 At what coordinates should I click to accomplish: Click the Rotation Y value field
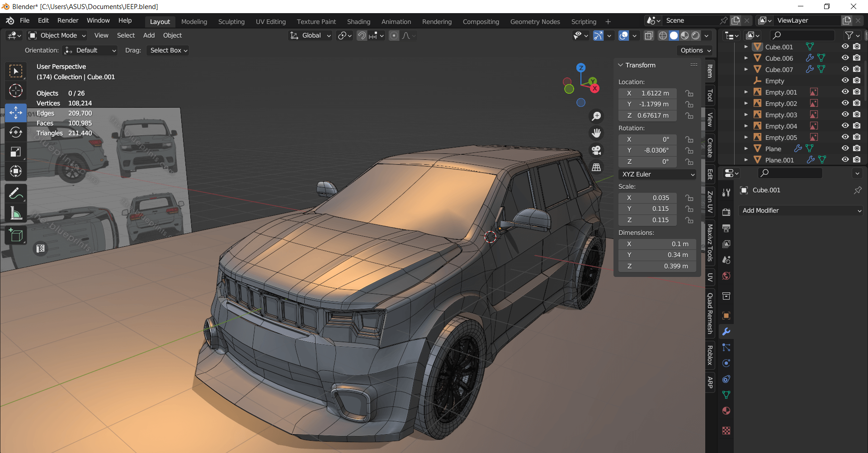[x=647, y=150]
